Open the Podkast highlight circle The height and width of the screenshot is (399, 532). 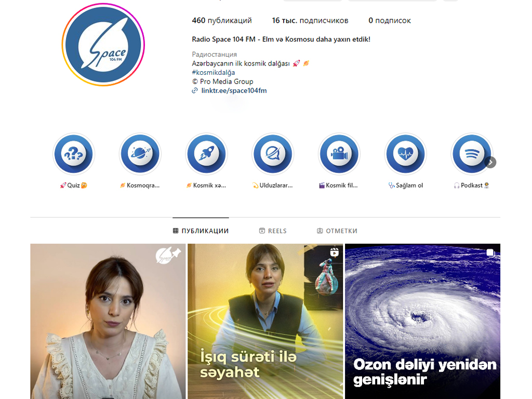coord(472,154)
